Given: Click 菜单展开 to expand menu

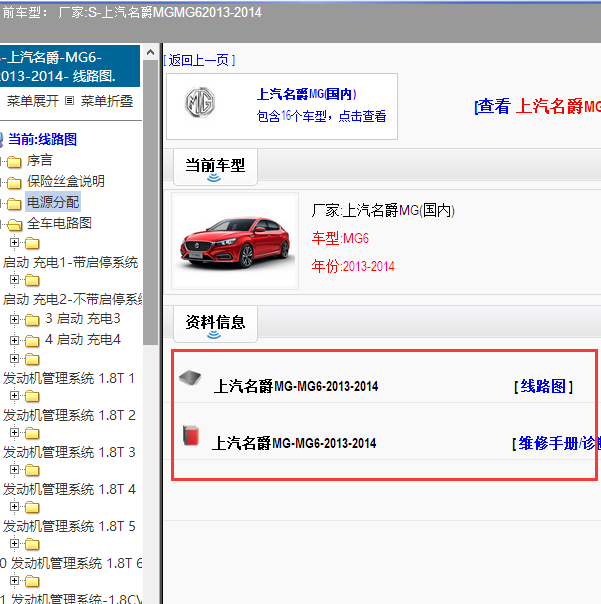Looking at the screenshot, I should point(33,101).
